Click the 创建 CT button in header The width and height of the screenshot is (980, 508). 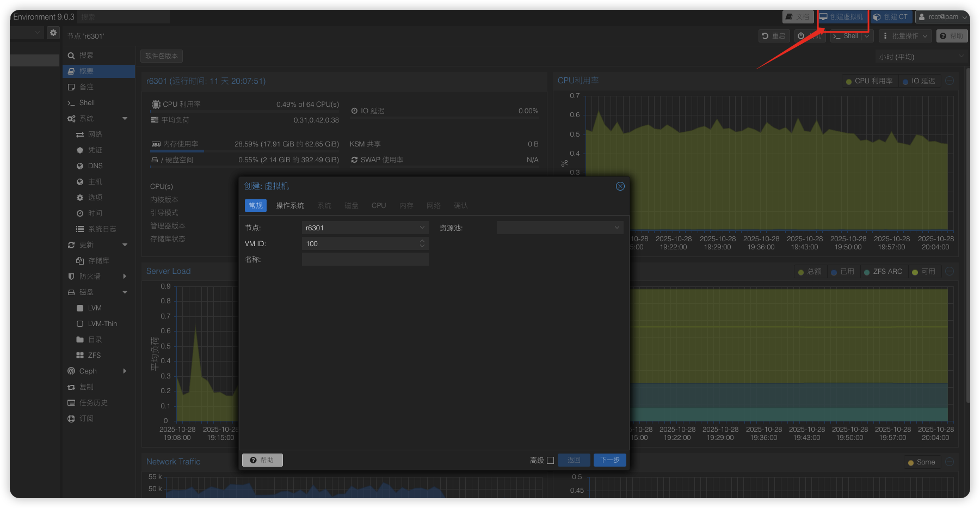coord(890,17)
